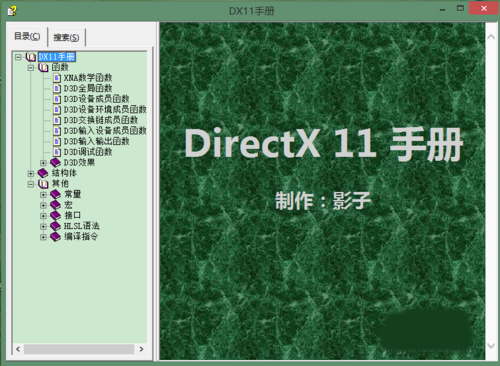This screenshot has height=366, width=500.
Task: Open the D3D调试函数 topic
Action: (88, 152)
